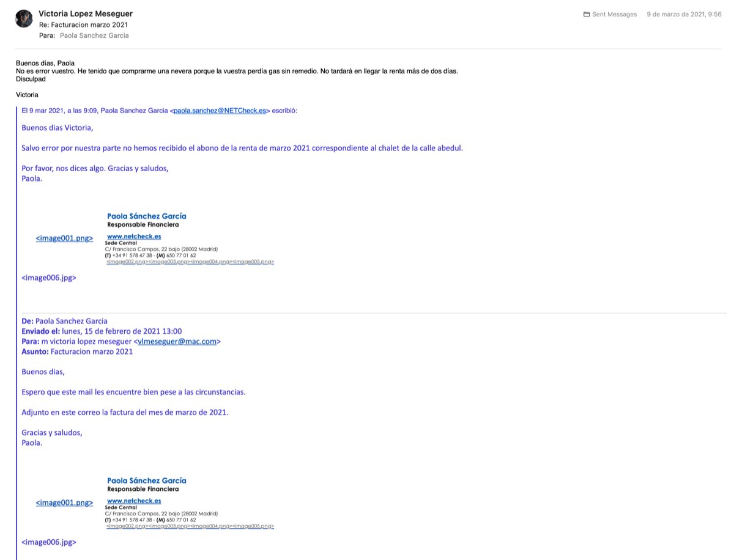Open image001.png in the upper signature
734x560 pixels.
(x=64, y=238)
